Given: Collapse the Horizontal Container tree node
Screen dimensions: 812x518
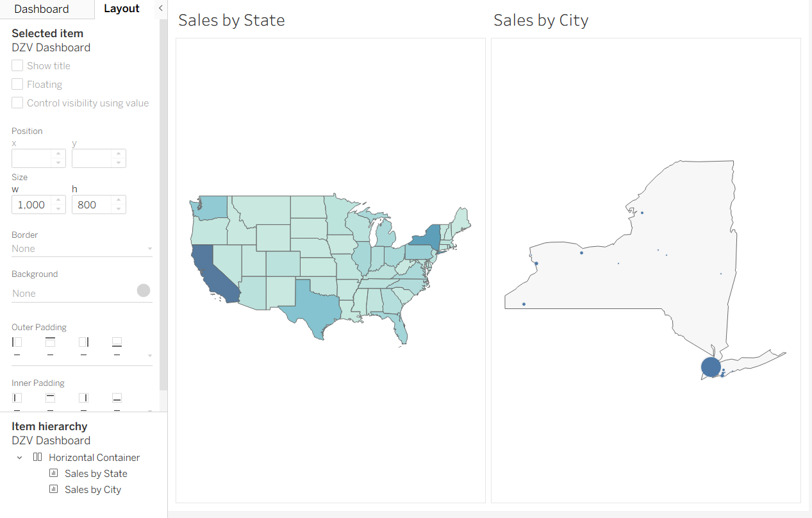Looking at the screenshot, I should pyautogui.click(x=20, y=457).
